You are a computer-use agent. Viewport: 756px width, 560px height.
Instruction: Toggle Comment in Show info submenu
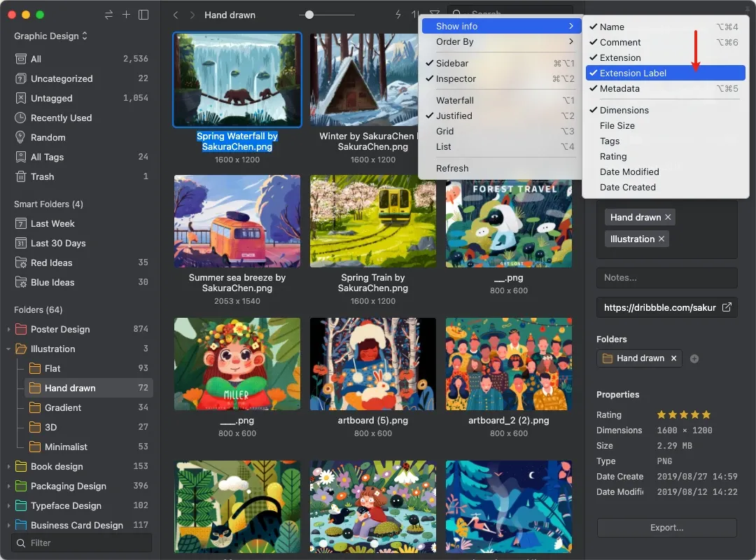[666, 43]
